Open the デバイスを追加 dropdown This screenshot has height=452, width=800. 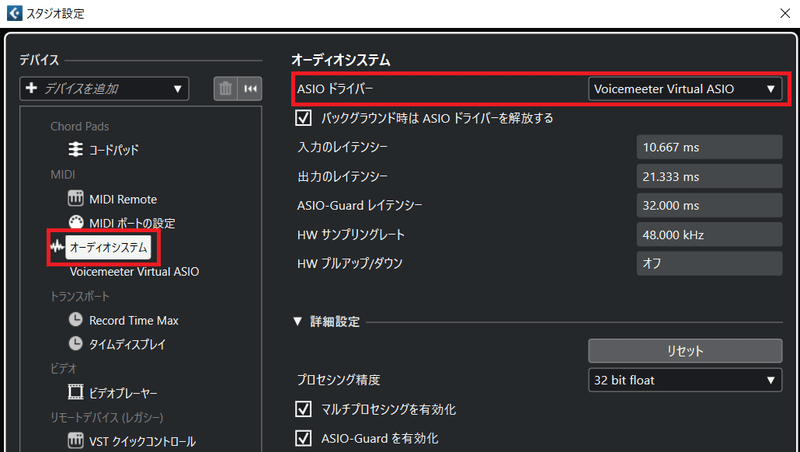point(104,89)
